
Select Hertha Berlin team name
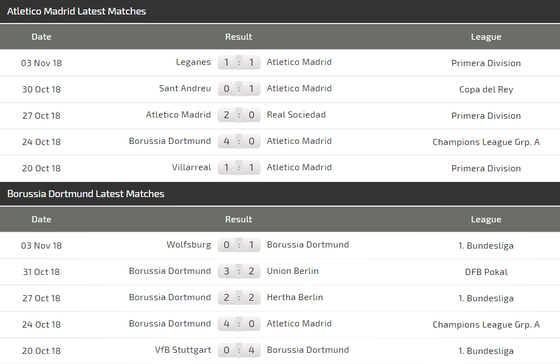click(295, 297)
